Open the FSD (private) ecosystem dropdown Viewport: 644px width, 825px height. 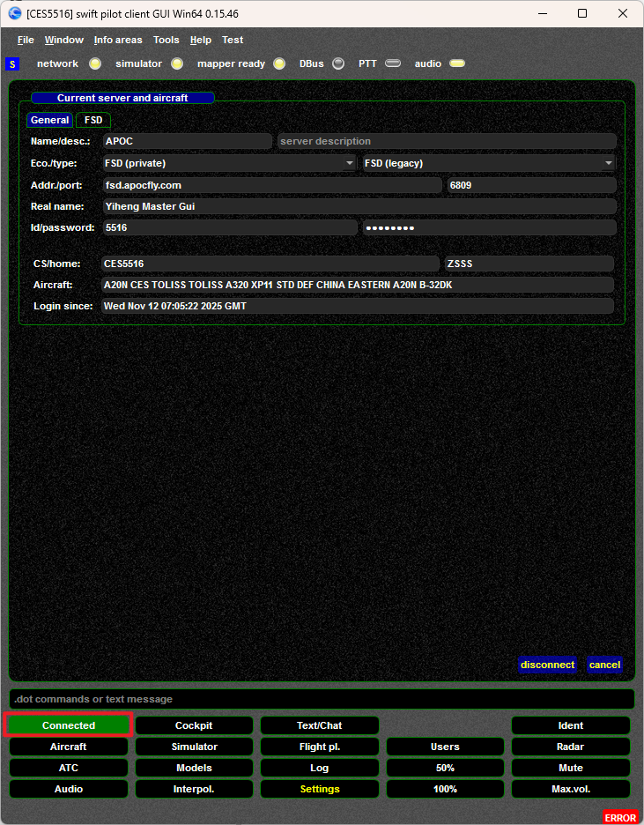[229, 163]
